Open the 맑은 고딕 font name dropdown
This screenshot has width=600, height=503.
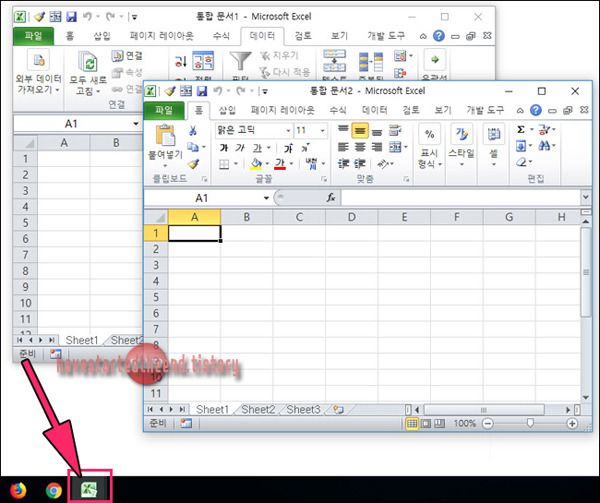(289, 131)
